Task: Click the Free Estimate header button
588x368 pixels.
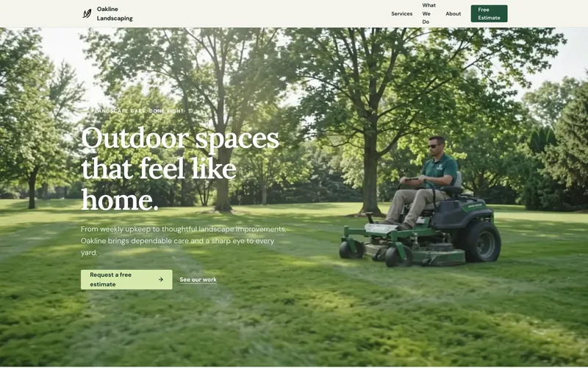Action: (x=489, y=13)
